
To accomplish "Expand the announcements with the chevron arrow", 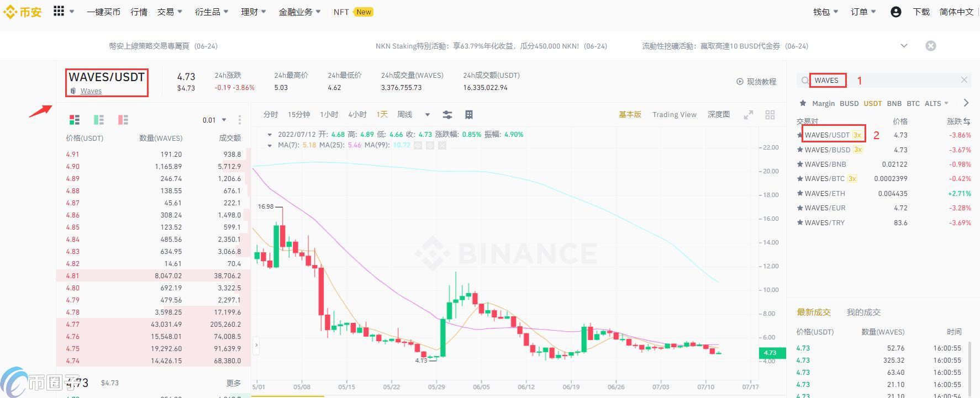I will click(x=904, y=46).
